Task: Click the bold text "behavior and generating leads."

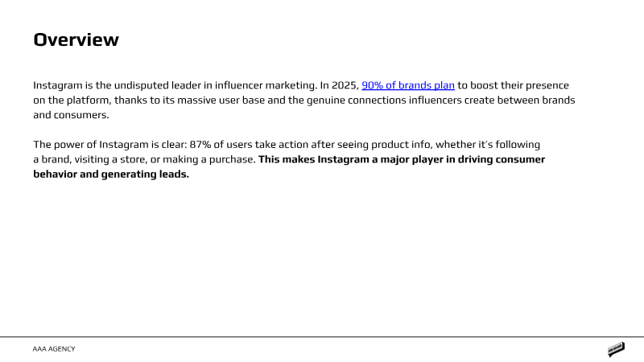Action: (x=111, y=175)
